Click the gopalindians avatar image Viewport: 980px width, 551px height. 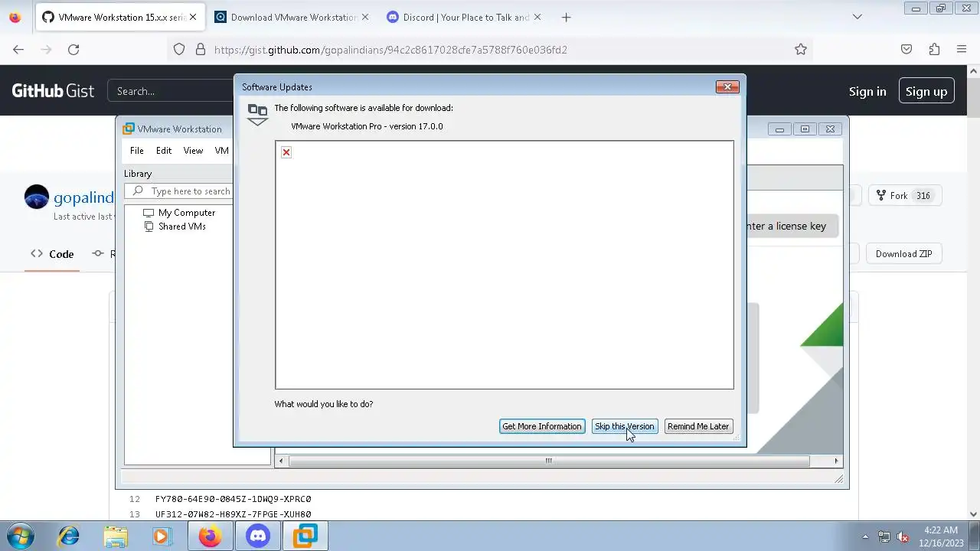(36, 197)
